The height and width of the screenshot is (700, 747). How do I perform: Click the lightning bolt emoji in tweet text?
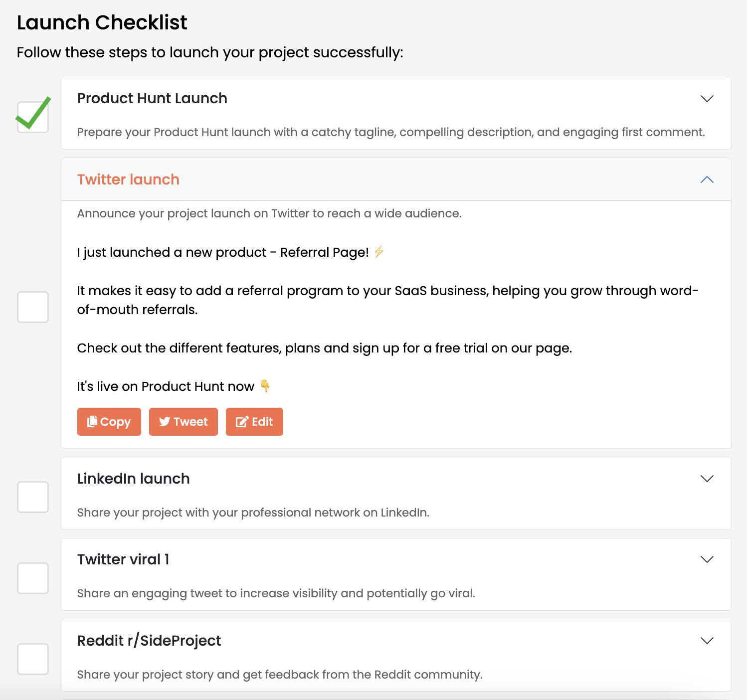pyautogui.click(x=379, y=252)
